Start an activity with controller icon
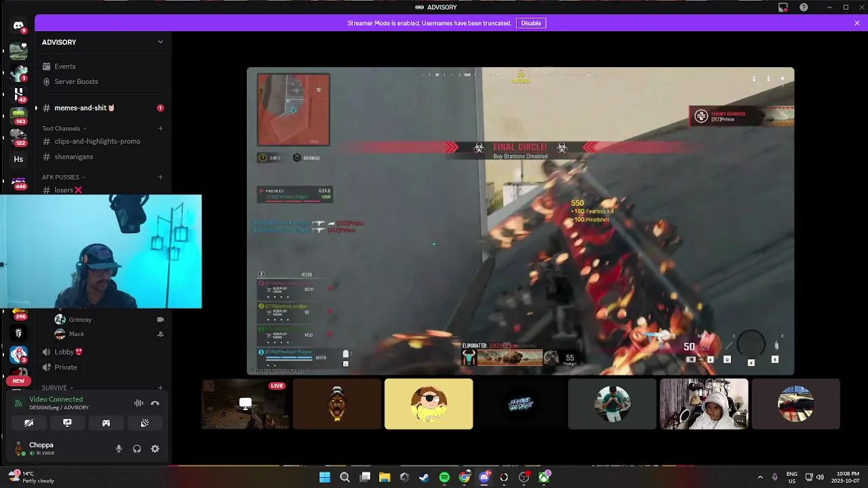This screenshot has width=868, height=488. [106, 423]
